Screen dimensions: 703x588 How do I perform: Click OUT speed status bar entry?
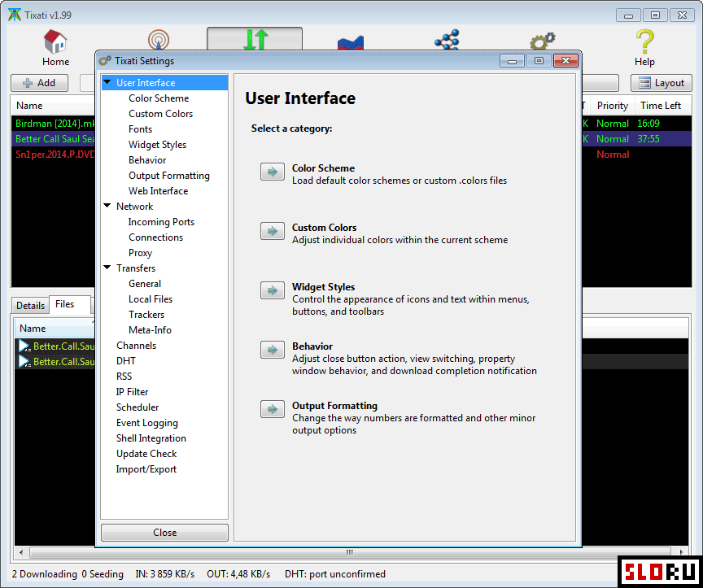click(x=238, y=573)
